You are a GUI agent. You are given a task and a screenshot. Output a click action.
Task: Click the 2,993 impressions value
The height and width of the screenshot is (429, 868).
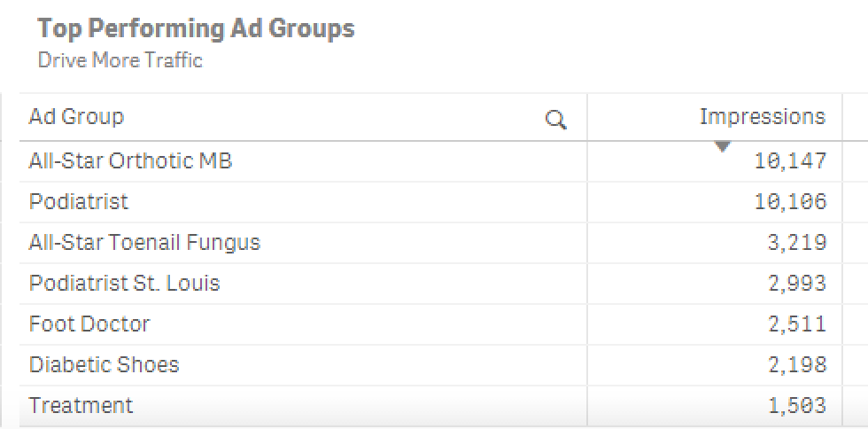[x=797, y=284]
